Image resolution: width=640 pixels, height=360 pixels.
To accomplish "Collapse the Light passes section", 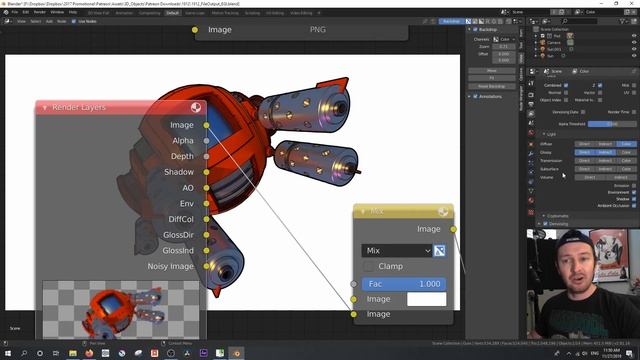I will [x=544, y=134].
